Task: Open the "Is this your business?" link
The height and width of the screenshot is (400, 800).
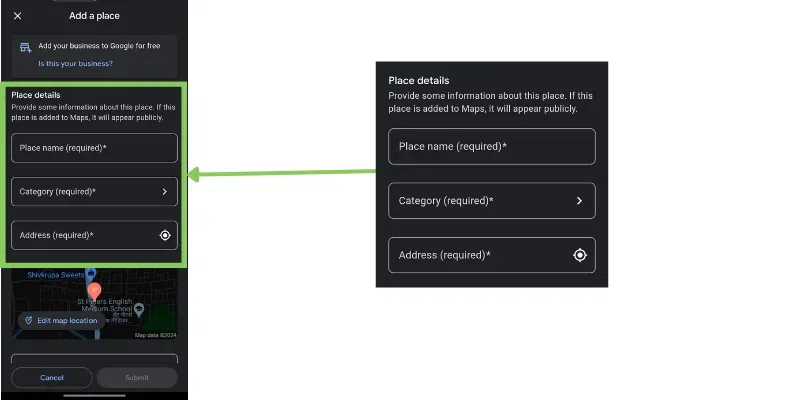Action: (75, 63)
